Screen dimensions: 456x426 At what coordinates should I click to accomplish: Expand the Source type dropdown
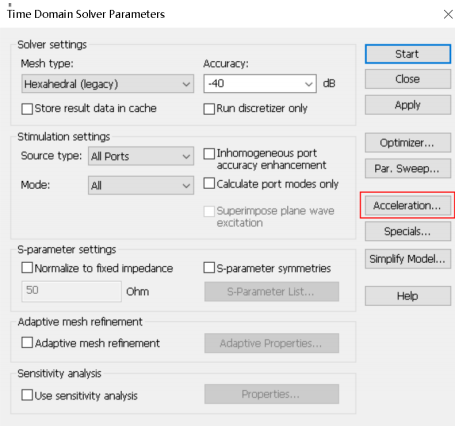(x=141, y=156)
